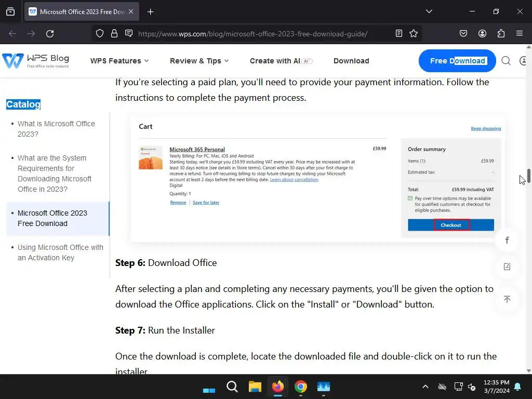Jump back to top of page
Viewport: 532px width, 399px height.
507,299
